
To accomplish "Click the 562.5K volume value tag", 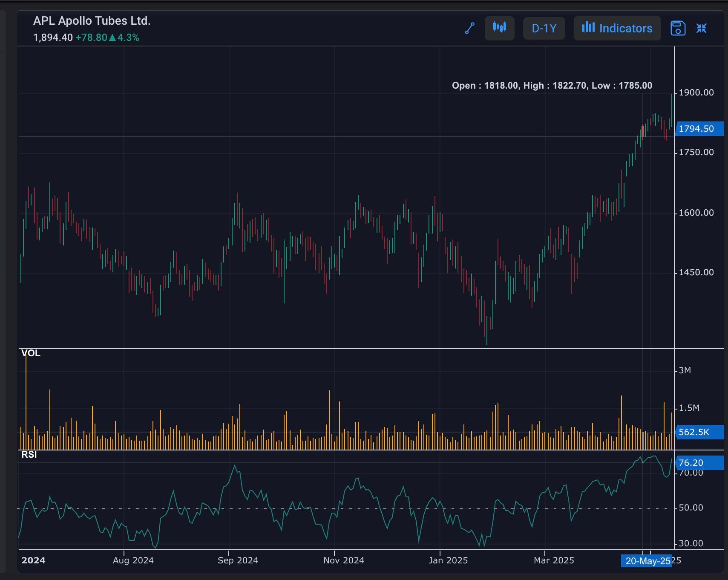I will pyautogui.click(x=699, y=432).
